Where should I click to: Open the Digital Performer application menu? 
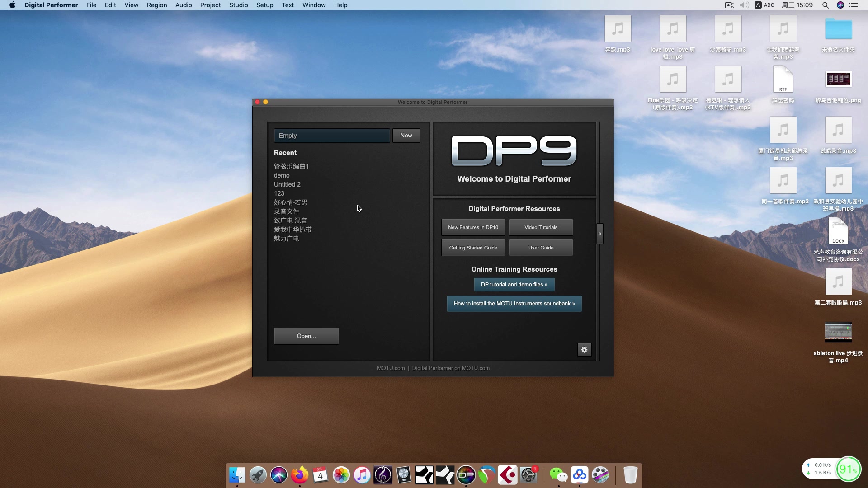(51, 5)
